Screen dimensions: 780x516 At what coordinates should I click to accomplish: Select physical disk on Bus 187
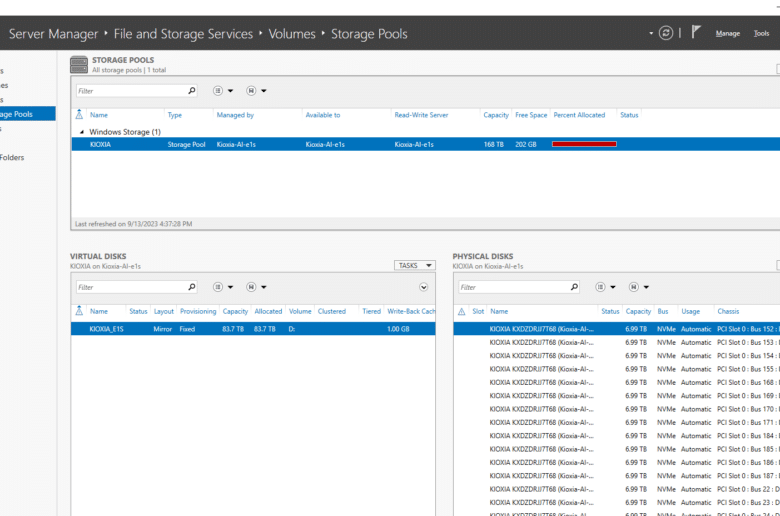tap(617, 476)
